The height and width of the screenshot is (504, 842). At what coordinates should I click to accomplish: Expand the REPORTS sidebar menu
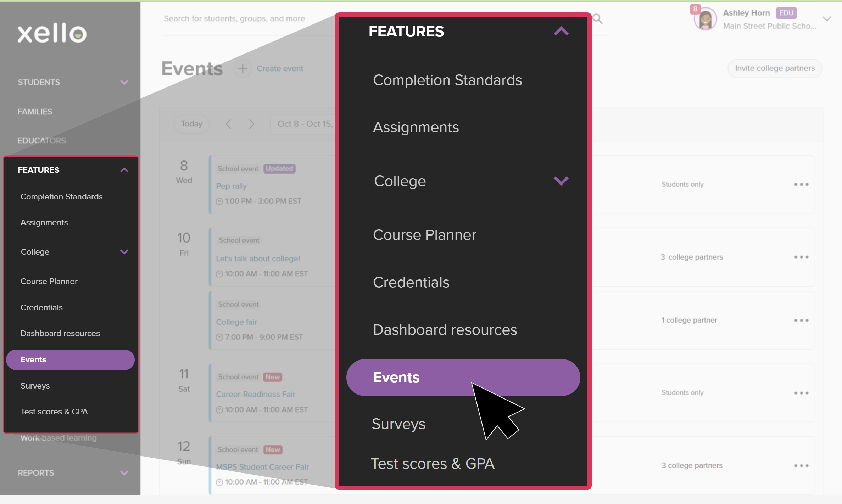click(x=124, y=473)
